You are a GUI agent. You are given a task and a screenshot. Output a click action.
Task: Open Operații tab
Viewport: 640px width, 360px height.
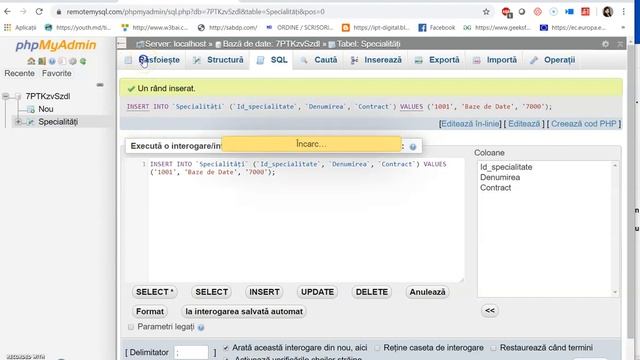(553, 60)
